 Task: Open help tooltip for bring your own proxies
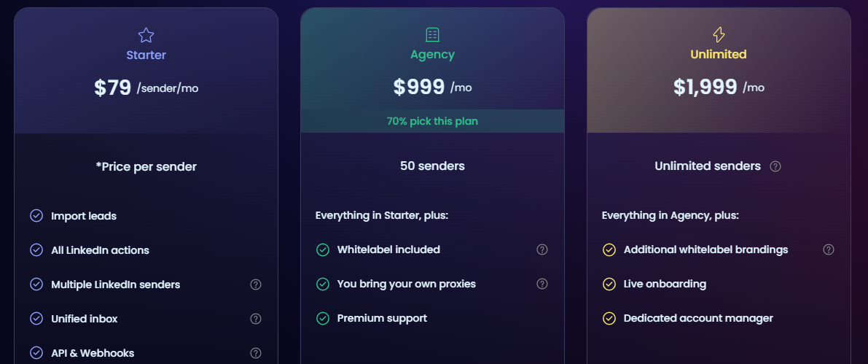542,284
